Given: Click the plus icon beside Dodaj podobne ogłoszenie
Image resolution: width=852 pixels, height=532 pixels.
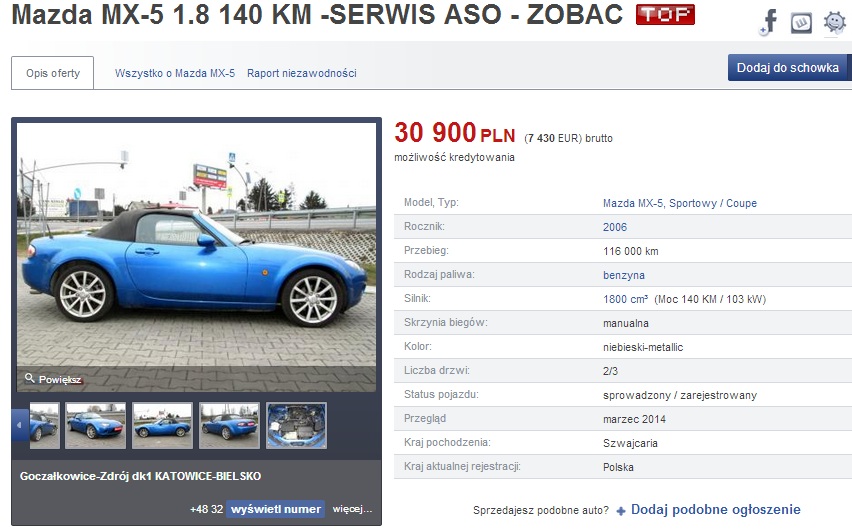Looking at the screenshot, I should 621,510.
